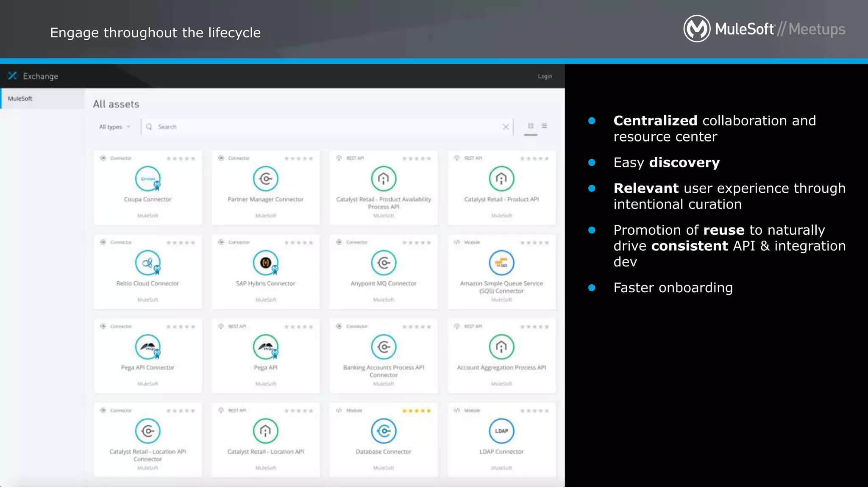Switch to grid view icon
868x488 pixels.
click(x=530, y=126)
